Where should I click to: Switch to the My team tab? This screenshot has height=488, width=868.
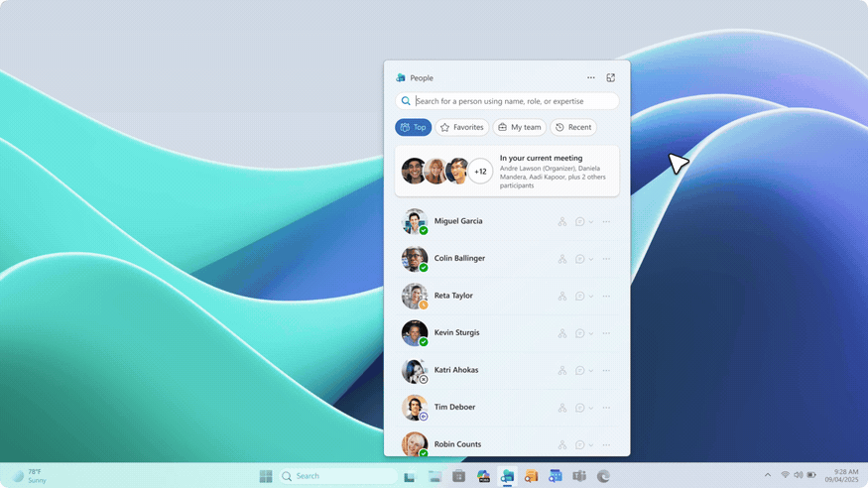coord(519,127)
